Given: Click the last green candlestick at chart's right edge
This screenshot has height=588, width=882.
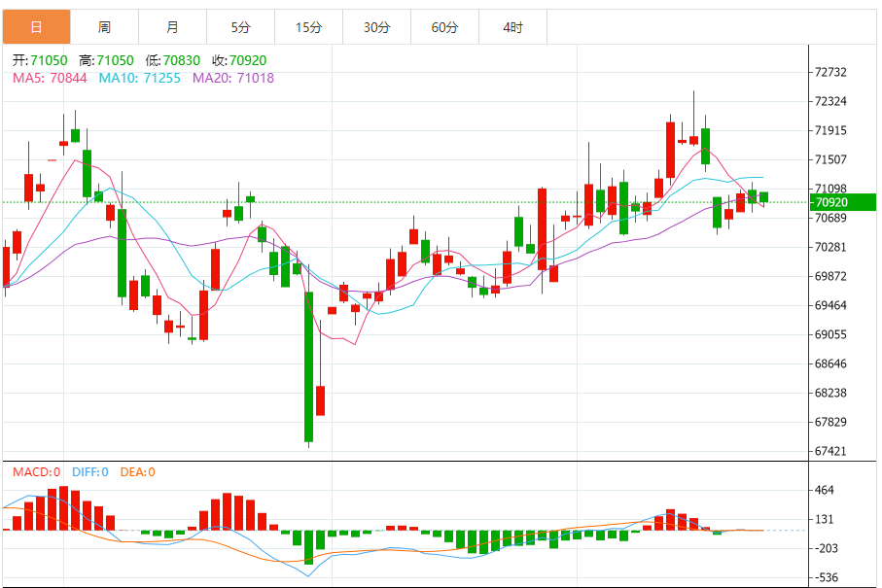Looking at the screenshot, I should (x=764, y=197).
